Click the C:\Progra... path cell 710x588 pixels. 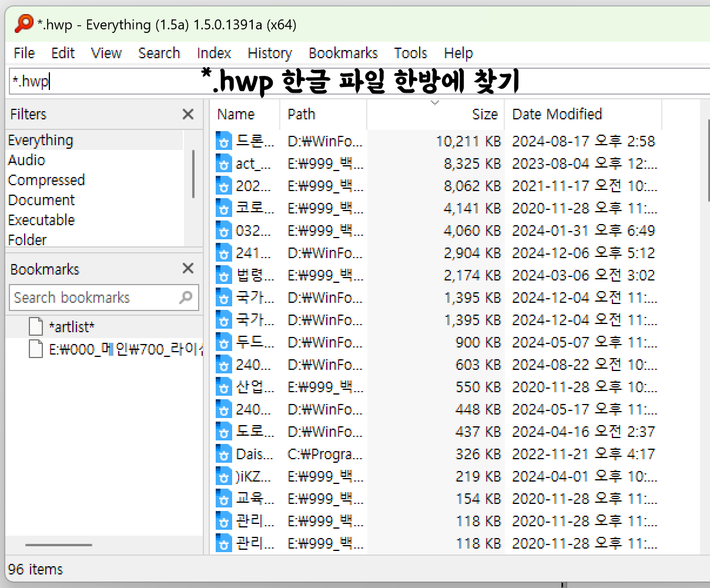(x=325, y=454)
